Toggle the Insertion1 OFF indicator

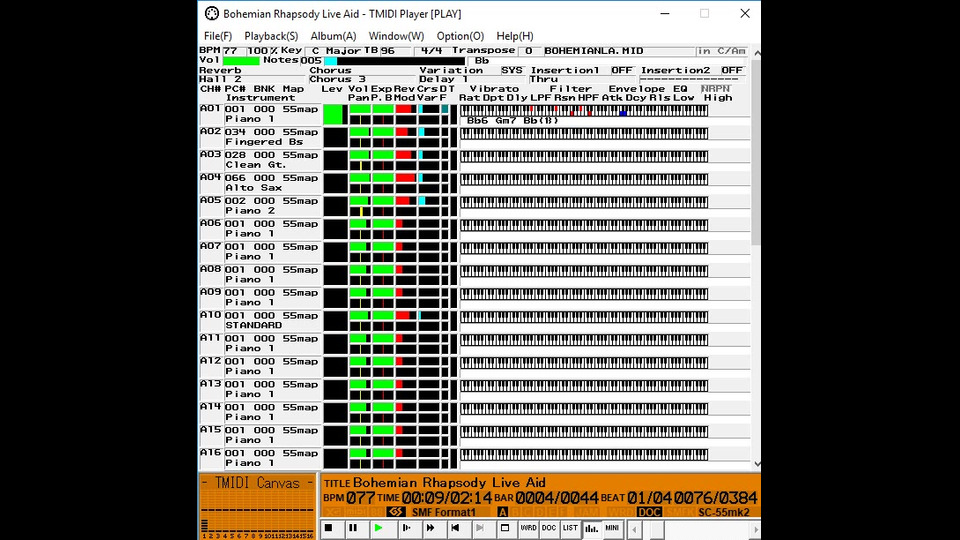tap(621, 70)
